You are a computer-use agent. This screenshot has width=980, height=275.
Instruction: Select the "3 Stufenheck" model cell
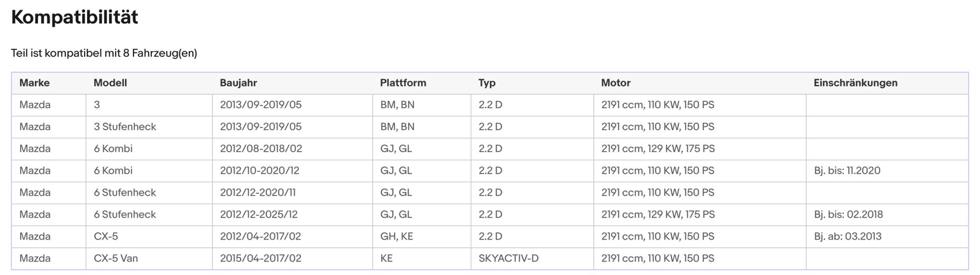coord(125,127)
